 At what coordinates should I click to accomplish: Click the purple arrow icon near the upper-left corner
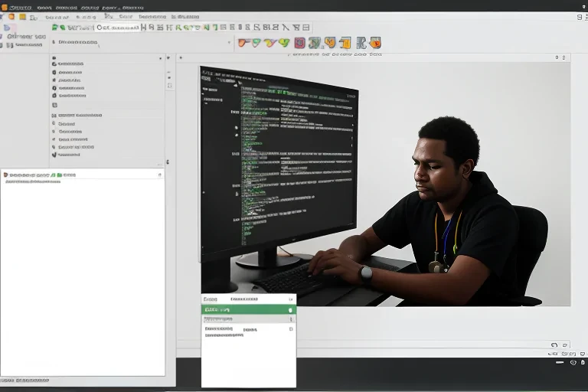[x=7, y=28]
